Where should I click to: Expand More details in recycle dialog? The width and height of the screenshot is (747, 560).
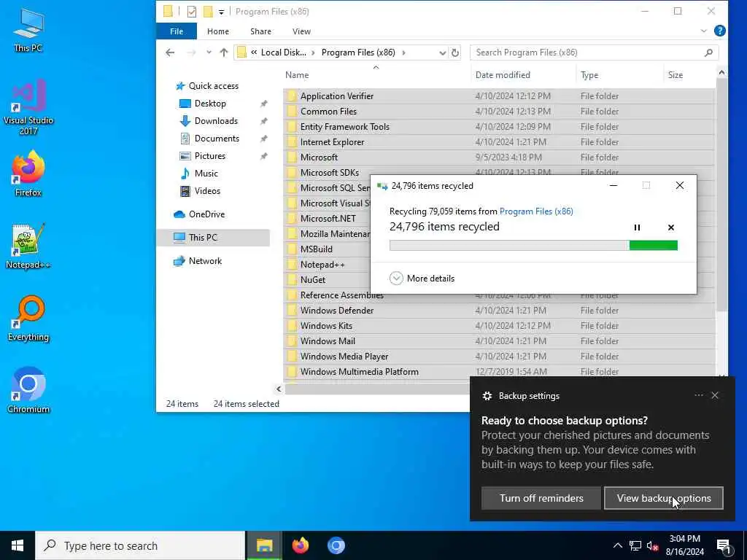422,279
